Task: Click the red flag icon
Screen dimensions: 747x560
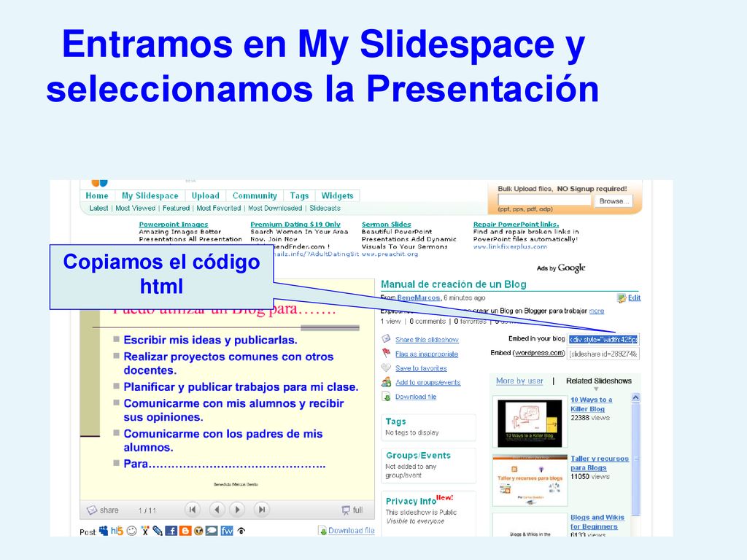Action: tap(387, 354)
